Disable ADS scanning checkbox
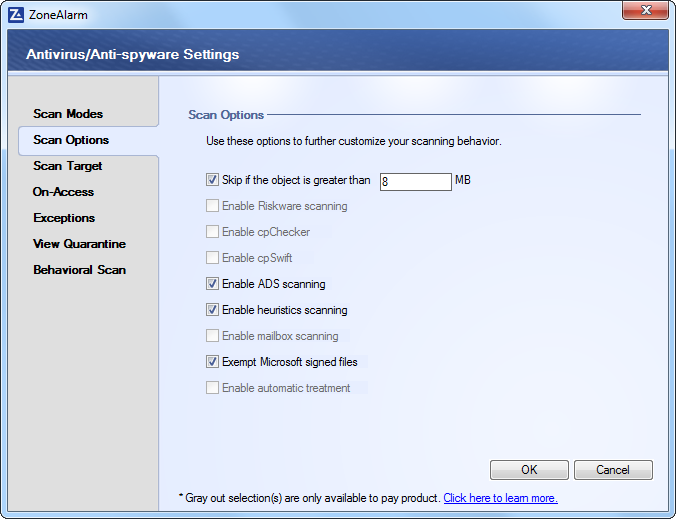This screenshot has height=519, width=676. pyautogui.click(x=212, y=284)
